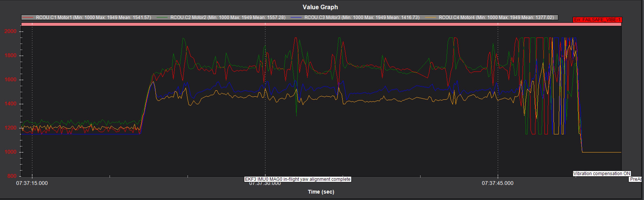
Task: Click the Time (sec) axis title
Action: [321, 192]
